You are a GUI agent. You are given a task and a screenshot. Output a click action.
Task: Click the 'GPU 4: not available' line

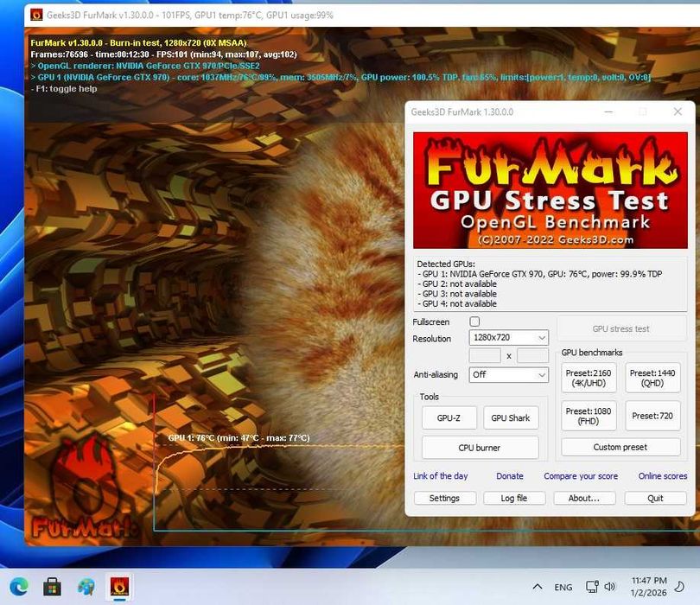(456, 303)
